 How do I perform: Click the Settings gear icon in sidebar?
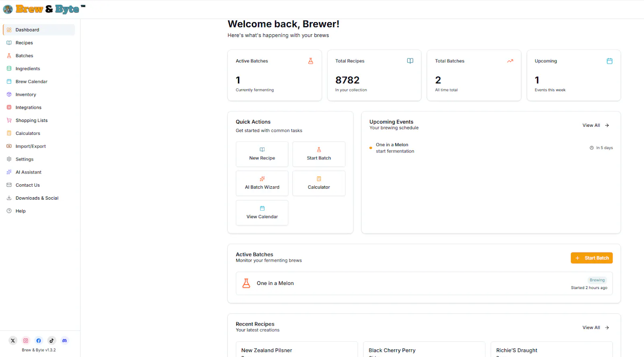click(x=9, y=159)
